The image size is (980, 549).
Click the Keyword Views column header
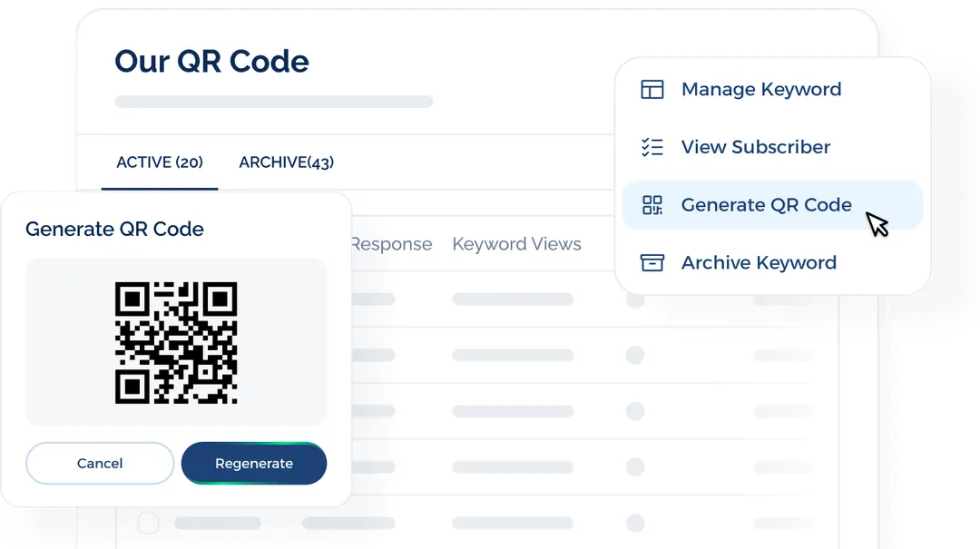click(516, 243)
